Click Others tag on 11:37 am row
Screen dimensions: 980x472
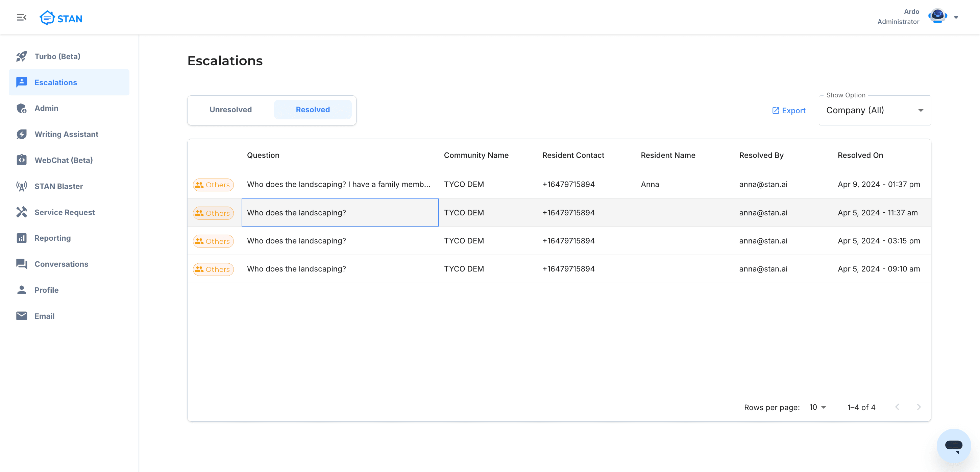pos(213,213)
